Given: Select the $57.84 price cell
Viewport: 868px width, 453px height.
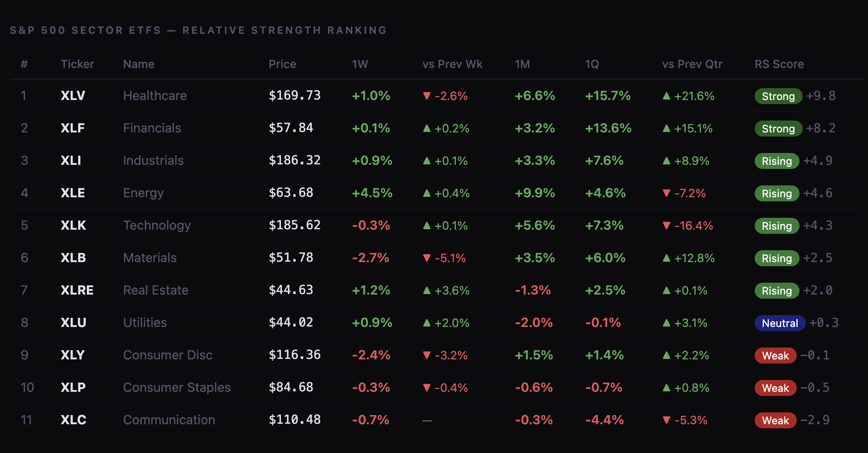Looking at the screenshot, I should point(291,128).
